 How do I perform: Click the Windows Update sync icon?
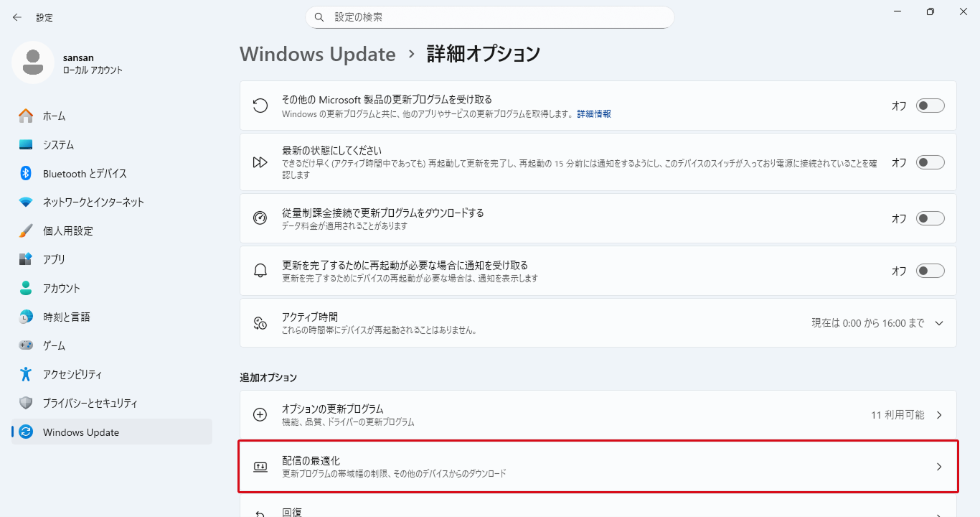26,432
